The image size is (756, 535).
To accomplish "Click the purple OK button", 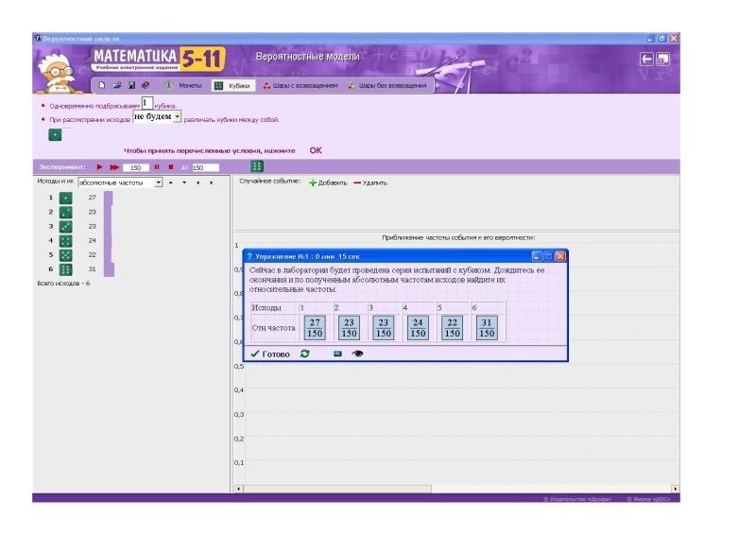I will click(316, 150).
